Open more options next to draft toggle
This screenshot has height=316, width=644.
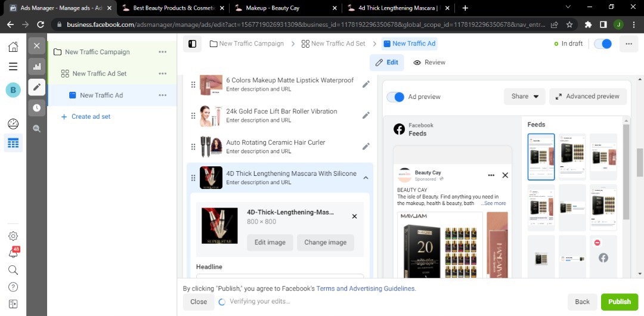coord(628,44)
